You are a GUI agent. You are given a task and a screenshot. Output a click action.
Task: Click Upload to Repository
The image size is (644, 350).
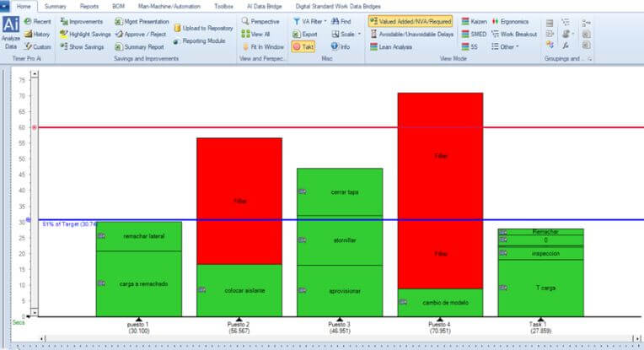(204, 28)
